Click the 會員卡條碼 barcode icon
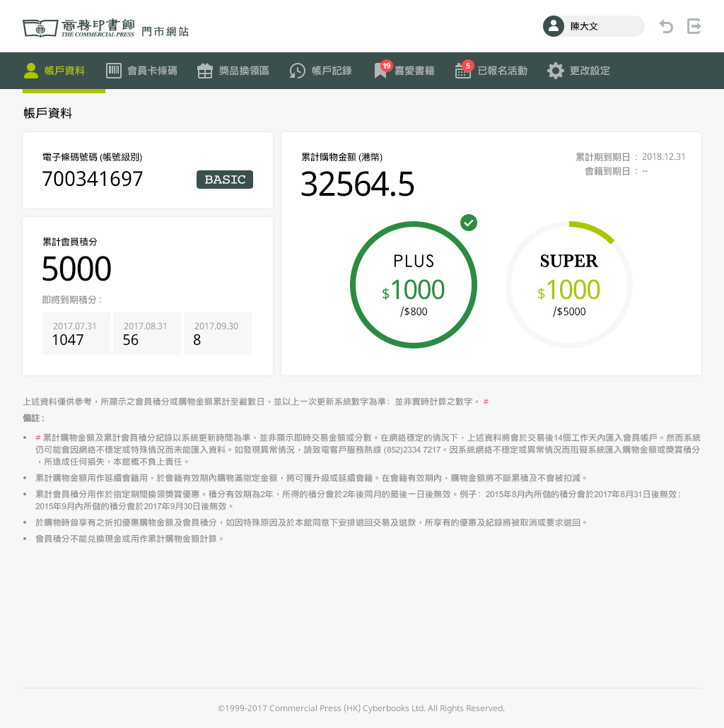 pyautogui.click(x=114, y=71)
